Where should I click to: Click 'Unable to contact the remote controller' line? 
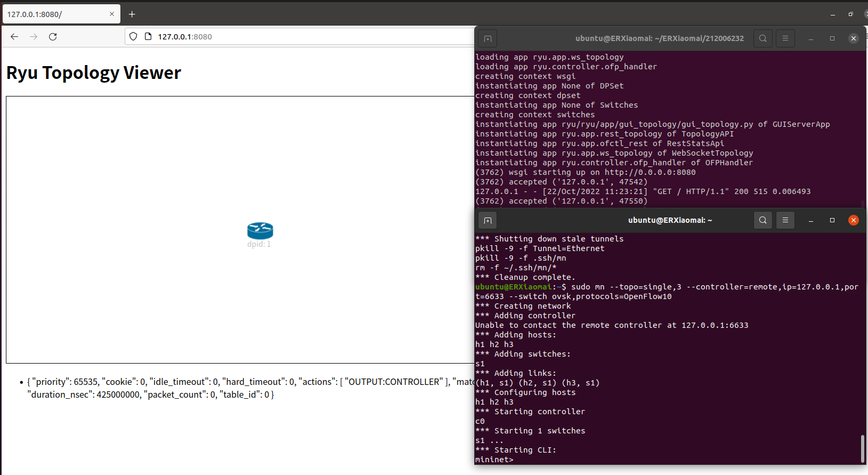(x=612, y=325)
